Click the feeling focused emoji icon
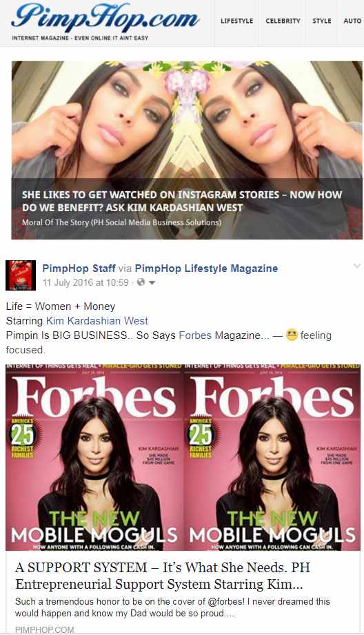This screenshot has width=364, height=635. tap(292, 335)
